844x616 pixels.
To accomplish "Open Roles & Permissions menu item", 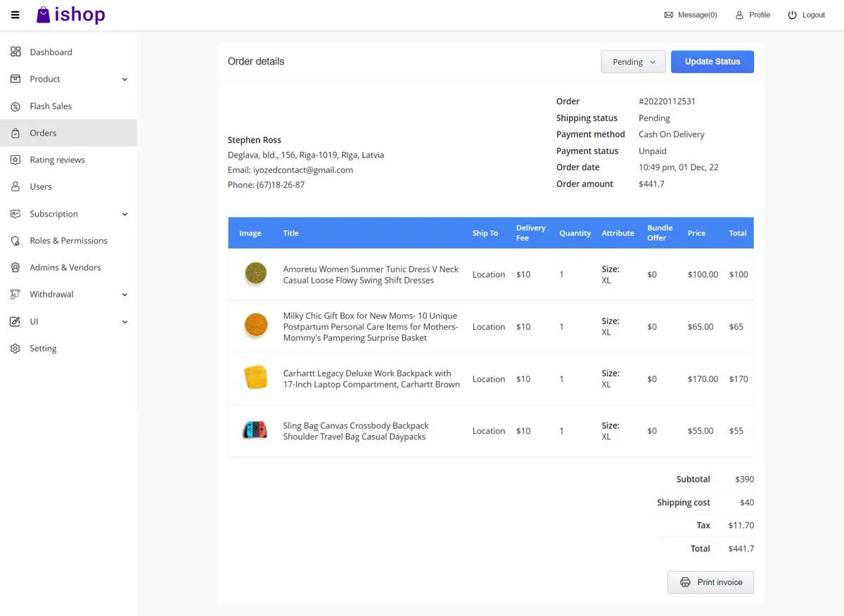I will pyautogui.click(x=68, y=240).
